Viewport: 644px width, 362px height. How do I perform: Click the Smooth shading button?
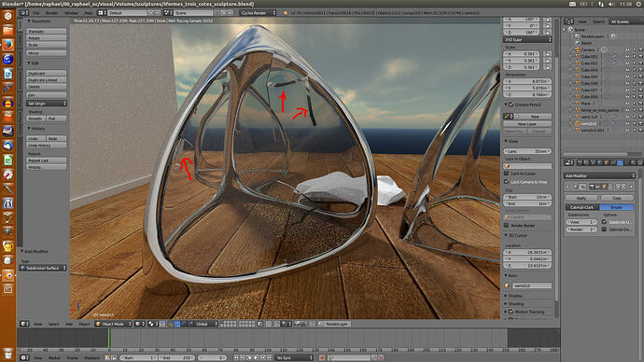click(x=35, y=118)
